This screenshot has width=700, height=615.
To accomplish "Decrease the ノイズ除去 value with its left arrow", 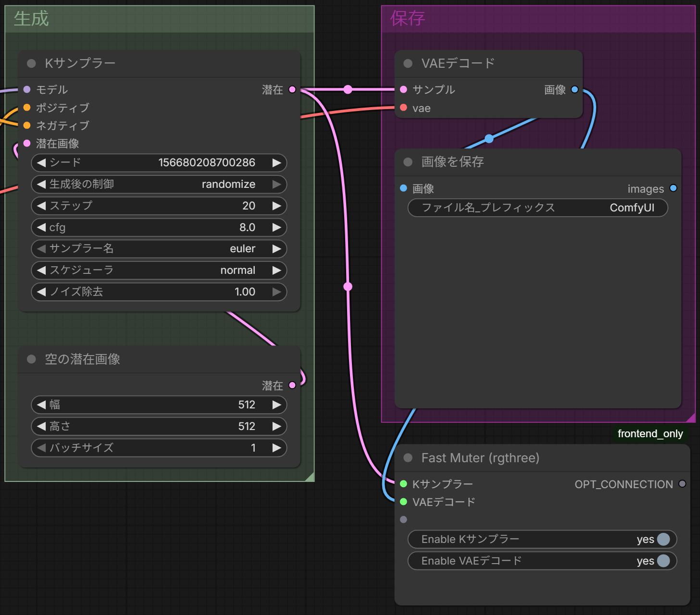I will (41, 292).
